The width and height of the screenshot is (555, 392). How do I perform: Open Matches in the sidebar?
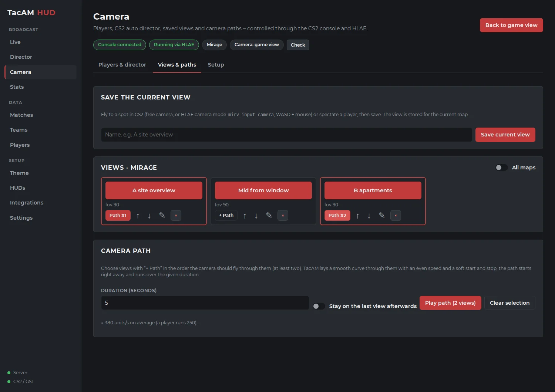click(41, 115)
